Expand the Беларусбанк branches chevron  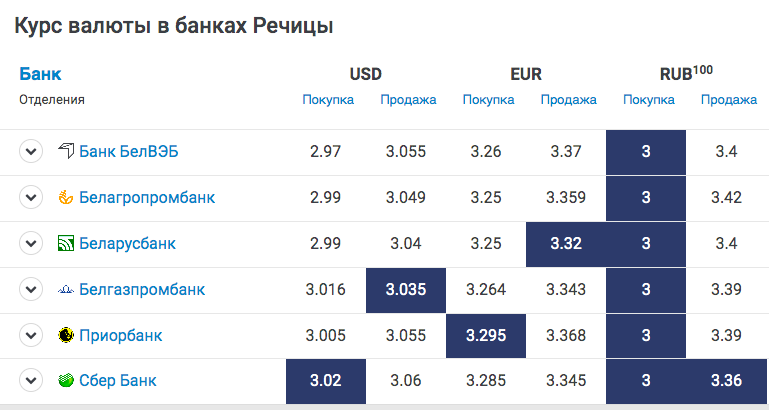[31, 243]
